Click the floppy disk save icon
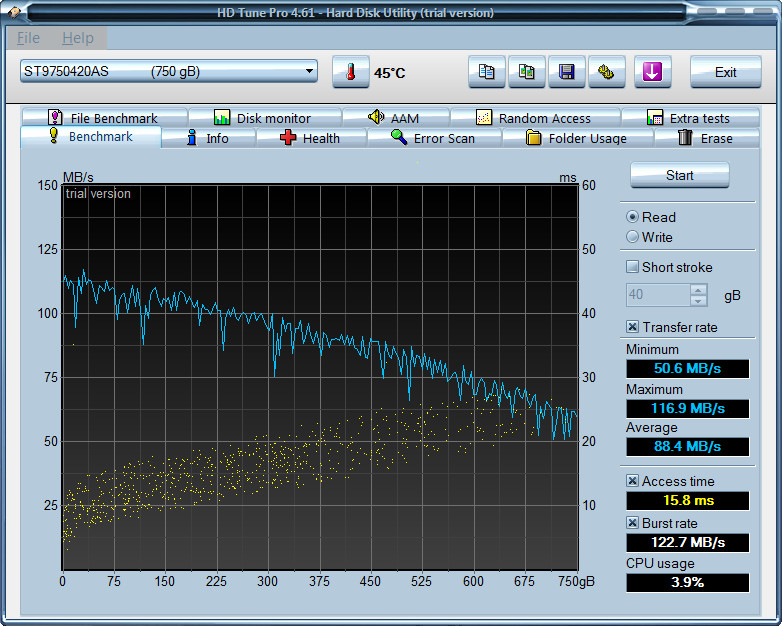Viewport: 782px width, 626px height. [x=566, y=72]
